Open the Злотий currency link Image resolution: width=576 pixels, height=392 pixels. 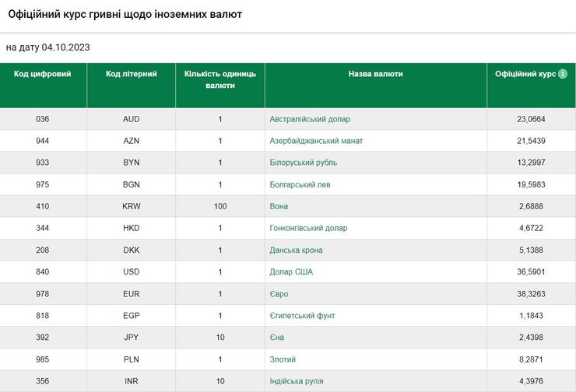(x=283, y=359)
